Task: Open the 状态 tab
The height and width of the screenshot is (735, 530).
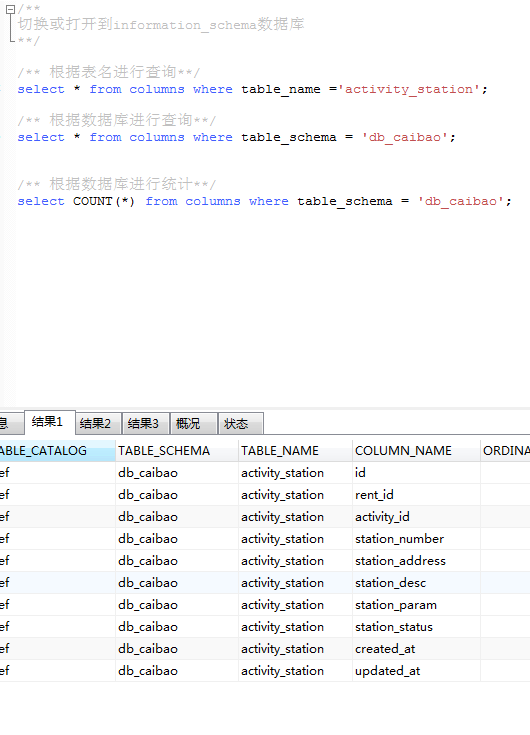Action: pyautogui.click(x=240, y=424)
